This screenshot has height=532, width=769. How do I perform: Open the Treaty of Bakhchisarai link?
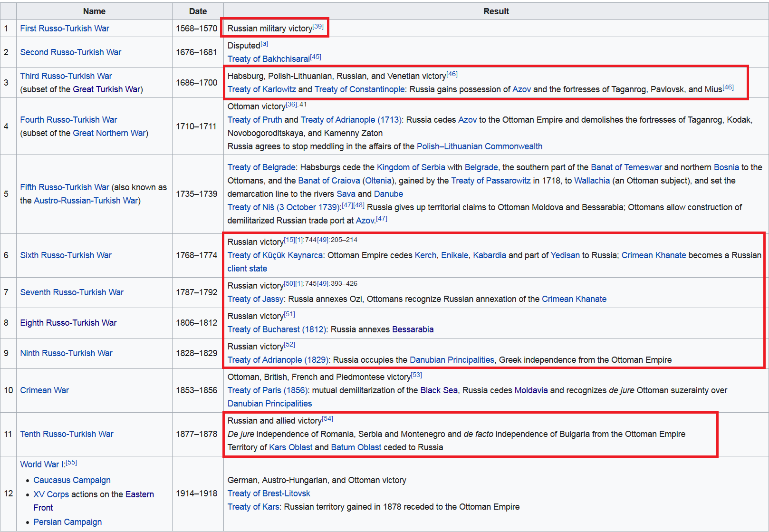(269, 59)
